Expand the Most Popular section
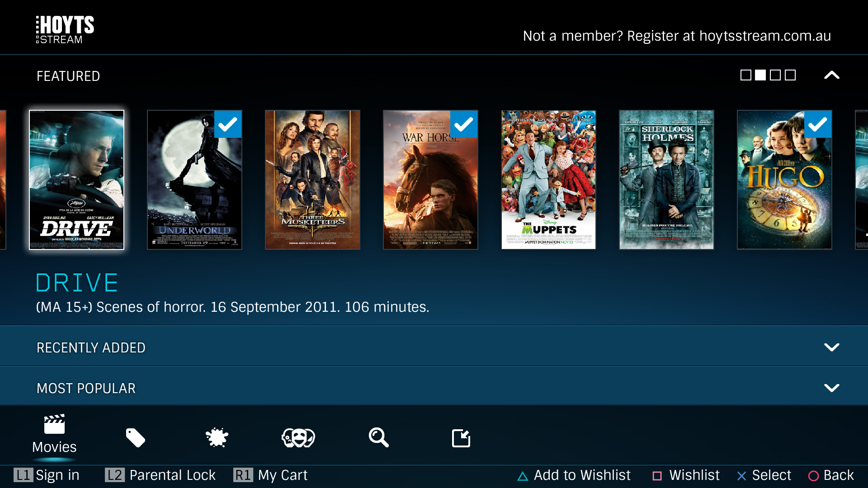Image resolution: width=868 pixels, height=488 pixels. click(832, 388)
